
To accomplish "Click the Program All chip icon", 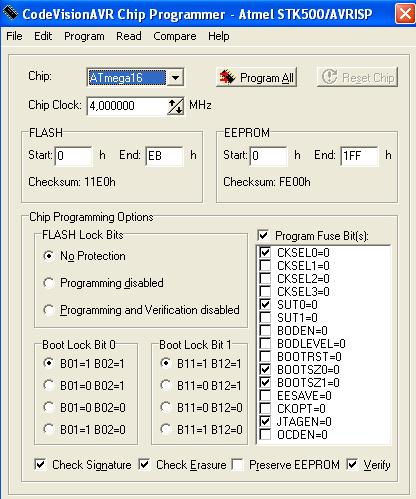I will pos(228,77).
